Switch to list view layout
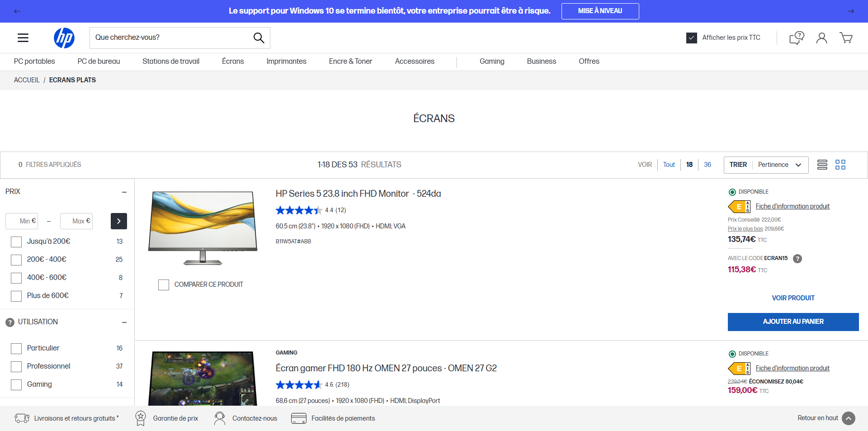The height and width of the screenshot is (431, 868). (x=822, y=165)
